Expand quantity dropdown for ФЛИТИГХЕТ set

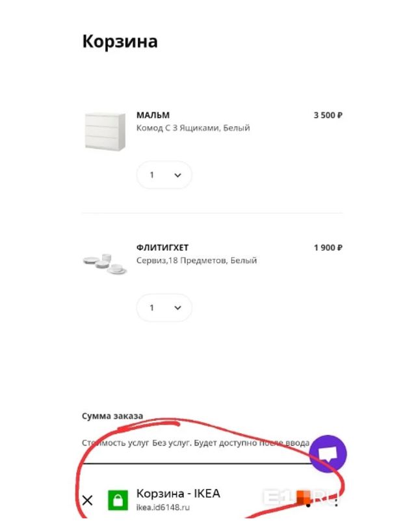pos(164,308)
